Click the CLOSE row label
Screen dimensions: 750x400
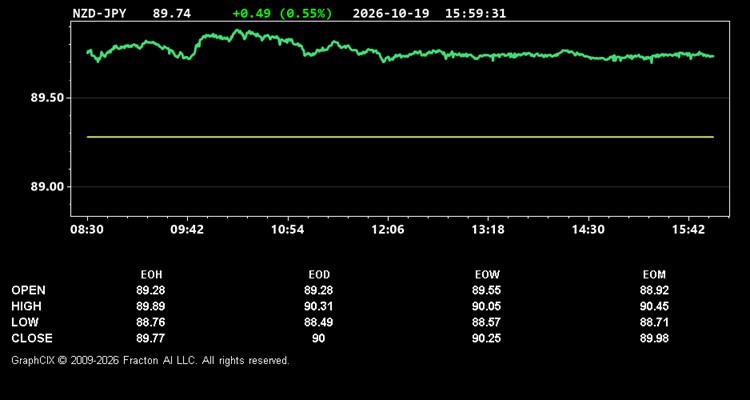click(x=32, y=338)
